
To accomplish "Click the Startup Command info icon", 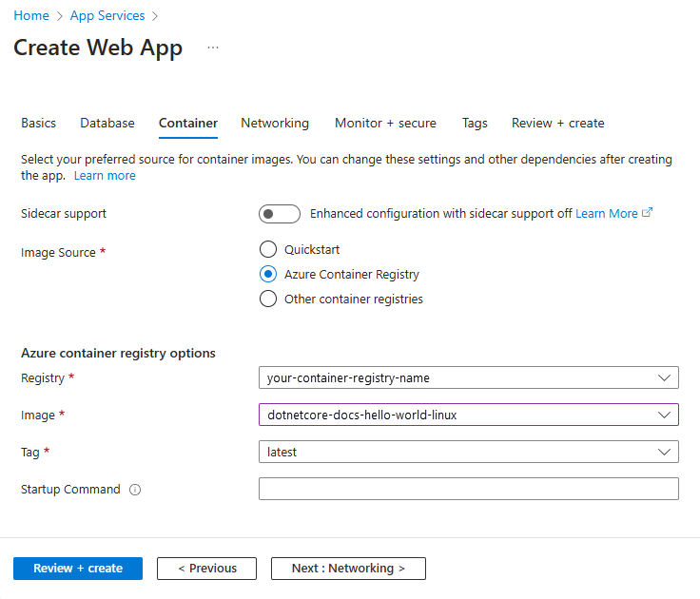I will [135, 490].
